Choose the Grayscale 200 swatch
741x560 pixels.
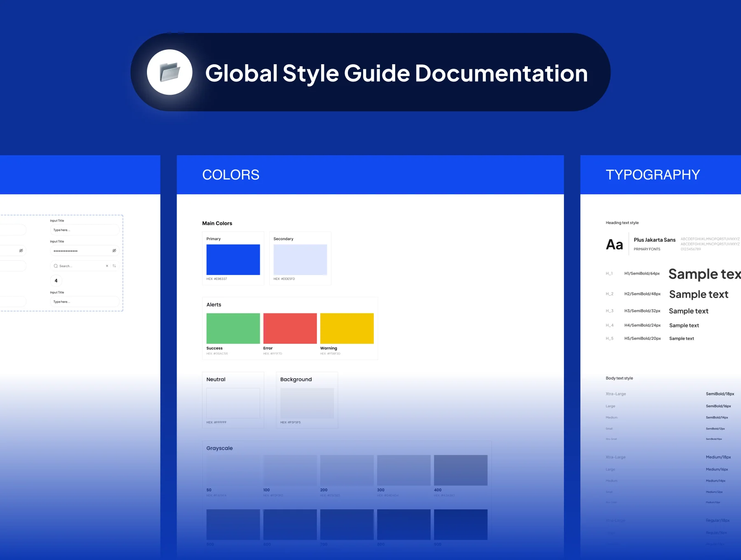click(x=347, y=470)
